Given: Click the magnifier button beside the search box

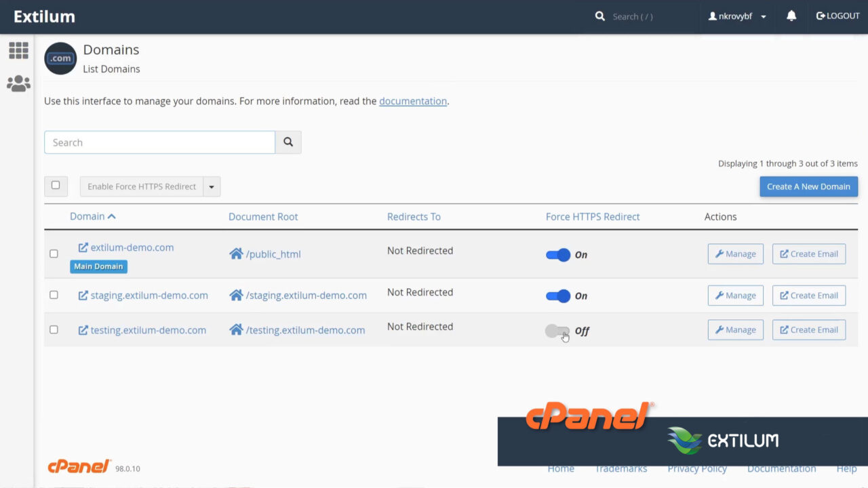Looking at the screenshot, I should pyautogui.click(x=288, y=142).
